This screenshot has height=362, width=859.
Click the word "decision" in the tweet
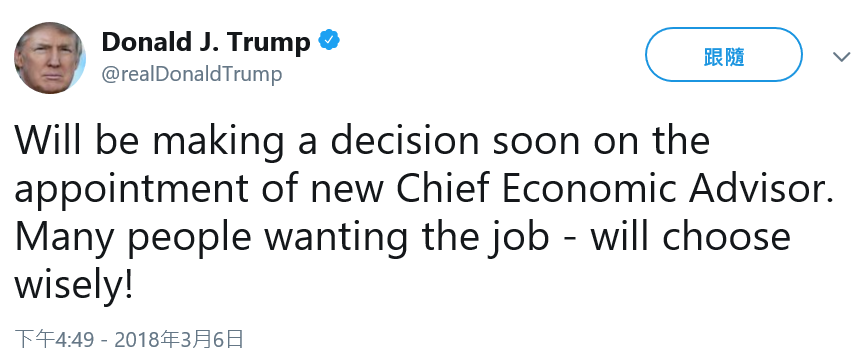tap(404, 141)
